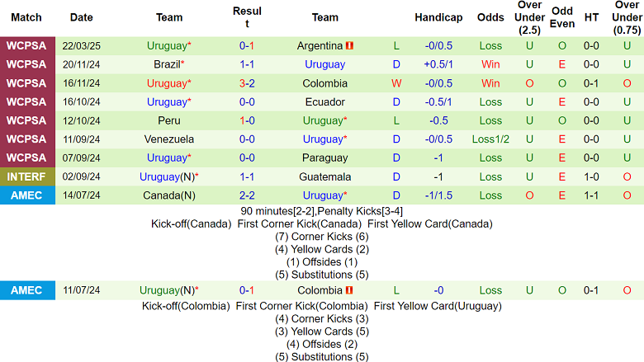Click the Paraguay team name

click(324, 157)
